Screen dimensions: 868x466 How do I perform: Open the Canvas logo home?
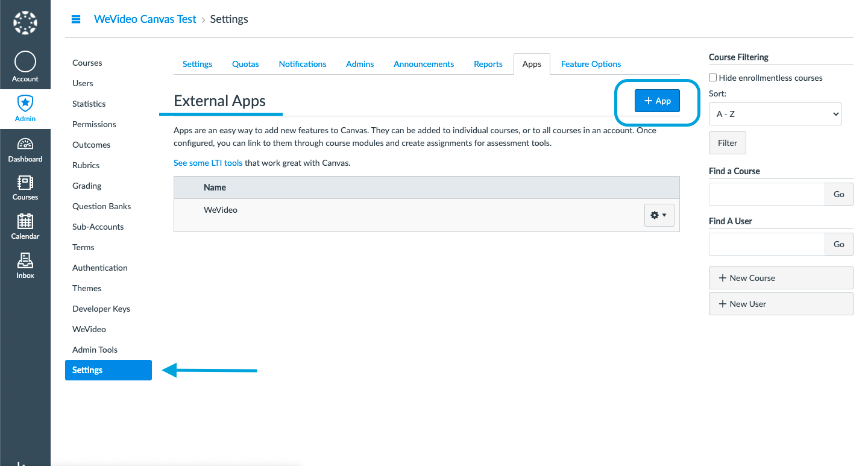click(x=25, y=23)
